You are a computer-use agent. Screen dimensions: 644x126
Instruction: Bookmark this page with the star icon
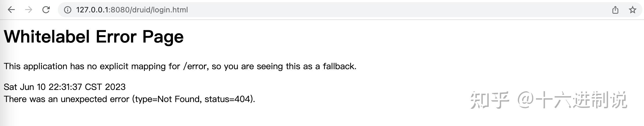tap(632, 10)
